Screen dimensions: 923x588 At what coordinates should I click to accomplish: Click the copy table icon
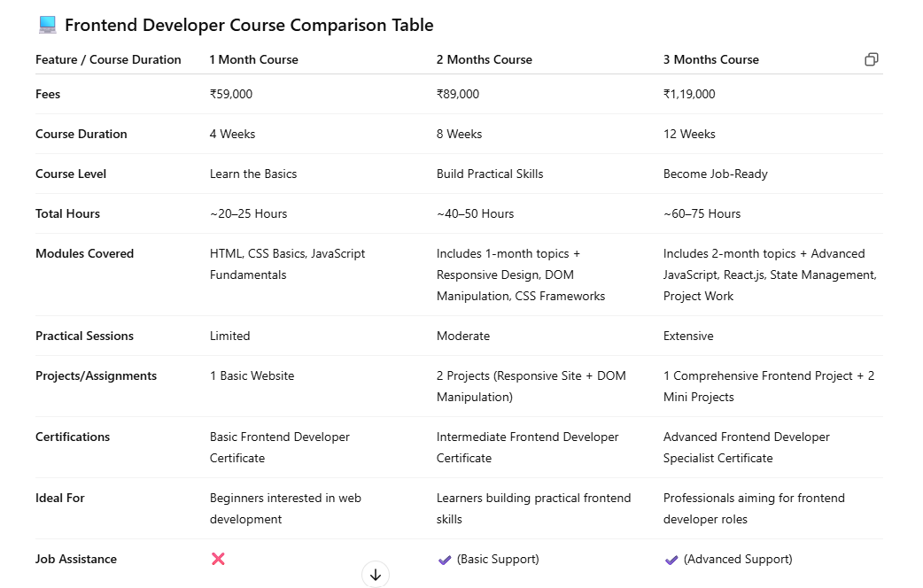coord(872,59)
